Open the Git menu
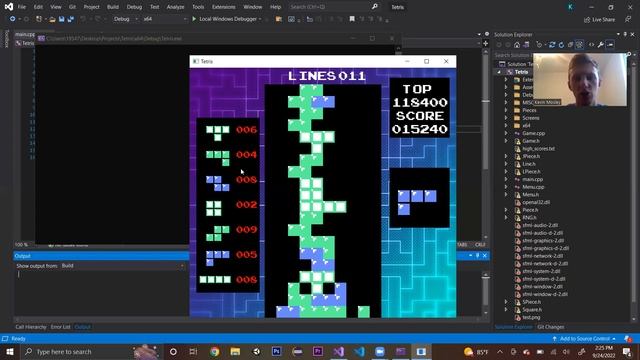Image resolution: width=640 pixels, height=360 pixels. pyautogui.click(x=72, y=7)
